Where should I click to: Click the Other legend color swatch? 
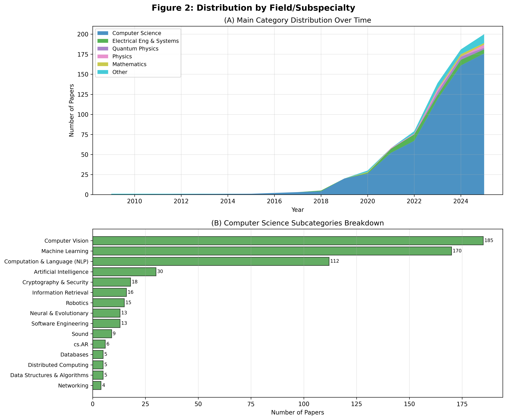pyautogui.click(x=103, y=72)
